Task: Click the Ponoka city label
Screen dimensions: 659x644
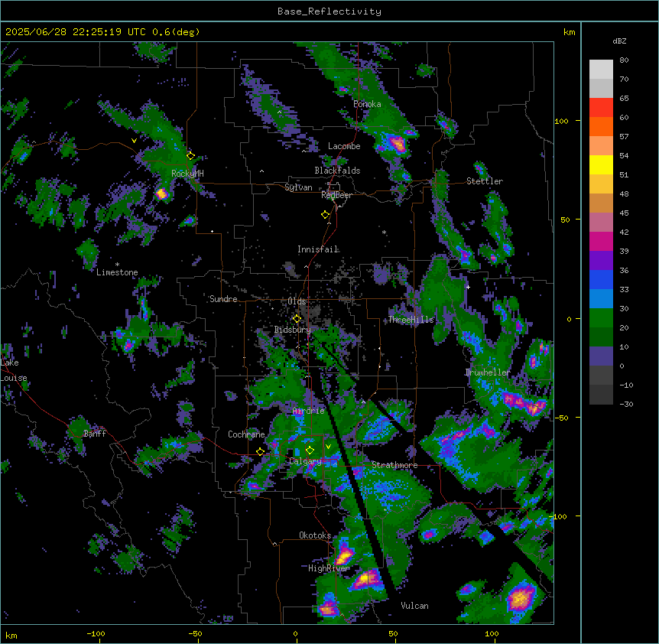Action: coord(367,104)
